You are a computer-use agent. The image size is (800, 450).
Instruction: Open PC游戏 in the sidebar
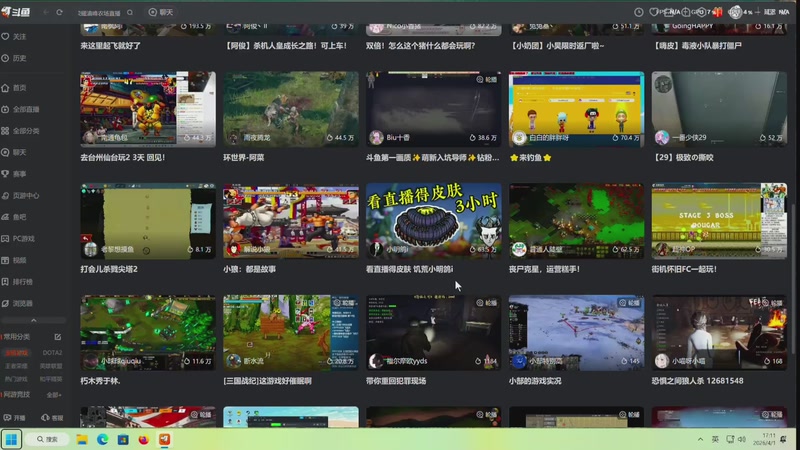(x=18, y=238)
